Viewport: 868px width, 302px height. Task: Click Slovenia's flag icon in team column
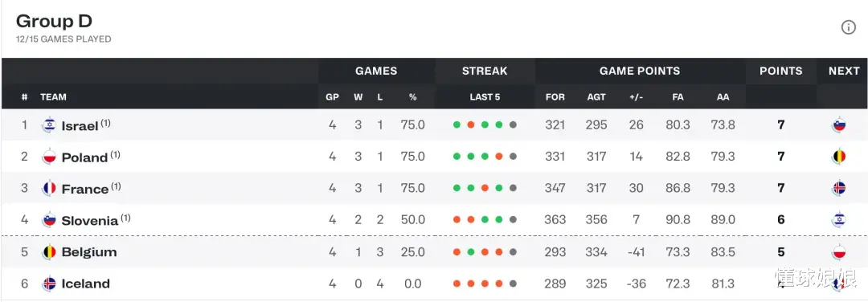[x=49, y=220]
